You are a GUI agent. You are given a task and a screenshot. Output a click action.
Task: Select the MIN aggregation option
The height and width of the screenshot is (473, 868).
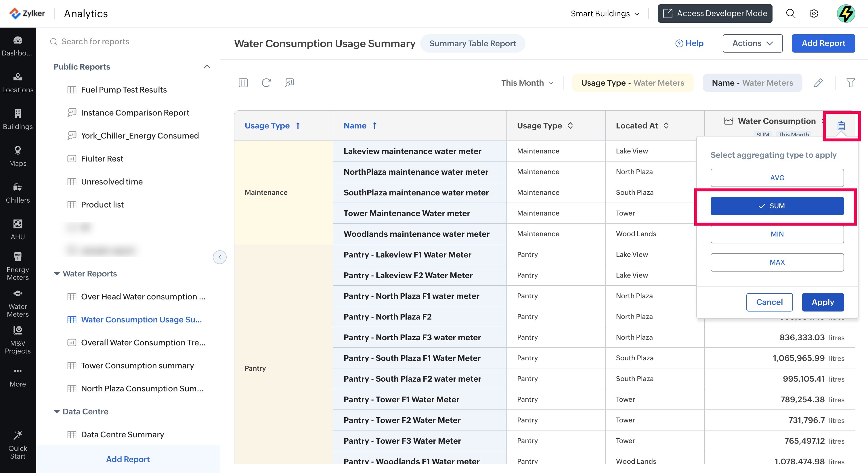pos(777,234)
